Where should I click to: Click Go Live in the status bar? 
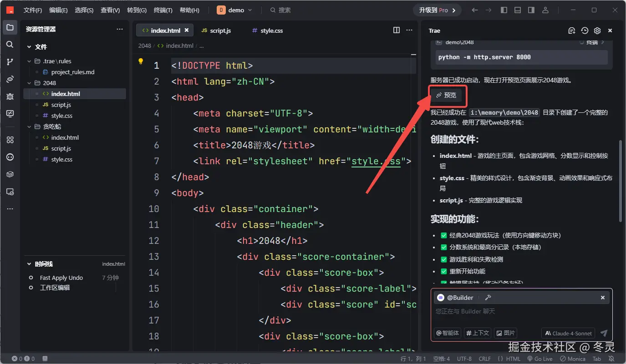tap(539, 359)
